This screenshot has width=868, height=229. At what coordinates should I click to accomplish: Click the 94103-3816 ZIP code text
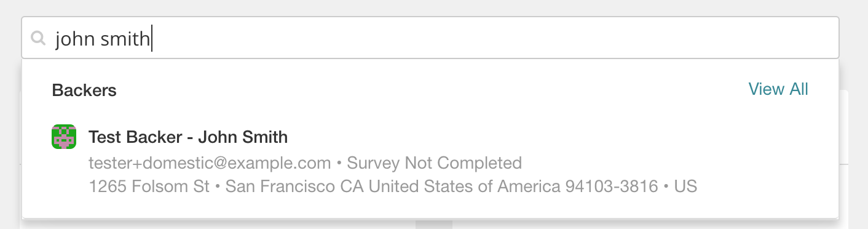coord(611,186)
